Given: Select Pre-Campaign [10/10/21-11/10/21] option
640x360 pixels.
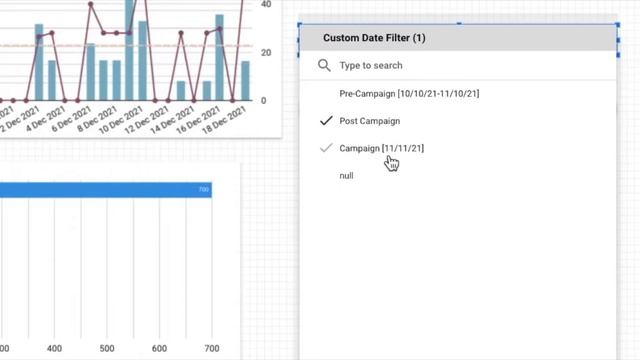Looking at the screenshot, I should [x=409, y=93].
